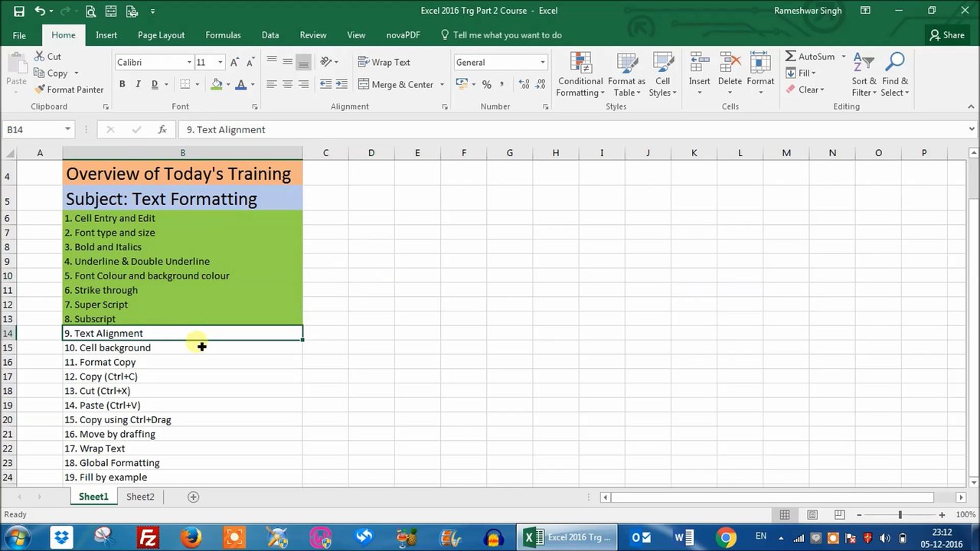Apply Comma Style number format

501,84
